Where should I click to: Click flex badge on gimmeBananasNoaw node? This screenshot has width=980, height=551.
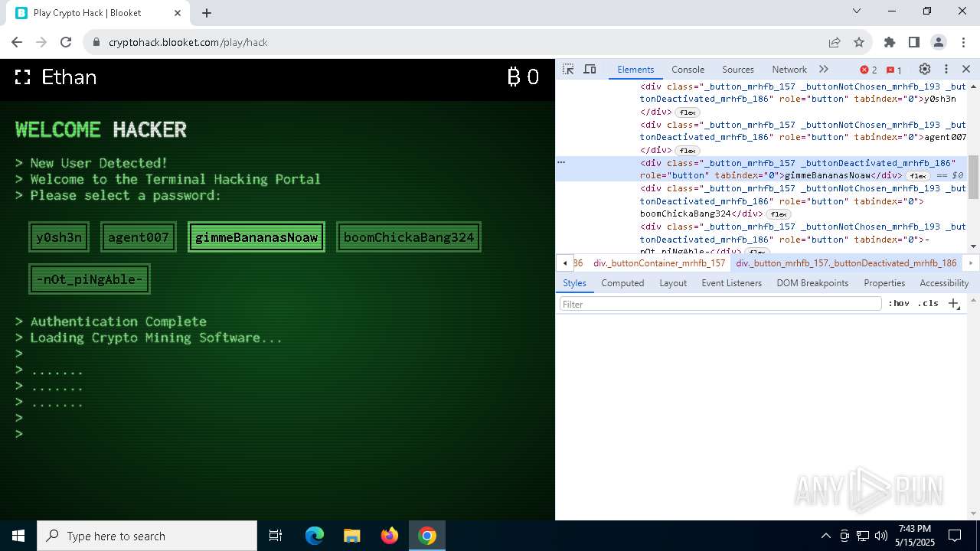pyautogui.click(x=917, y=176)
